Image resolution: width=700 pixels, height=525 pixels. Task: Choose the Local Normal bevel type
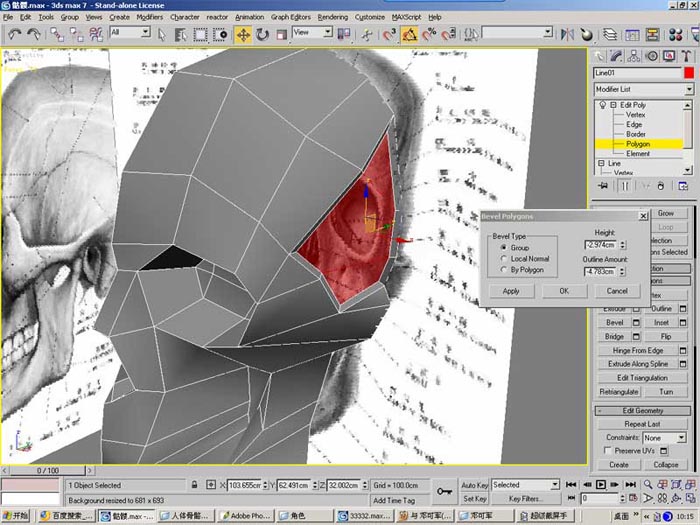503,259
